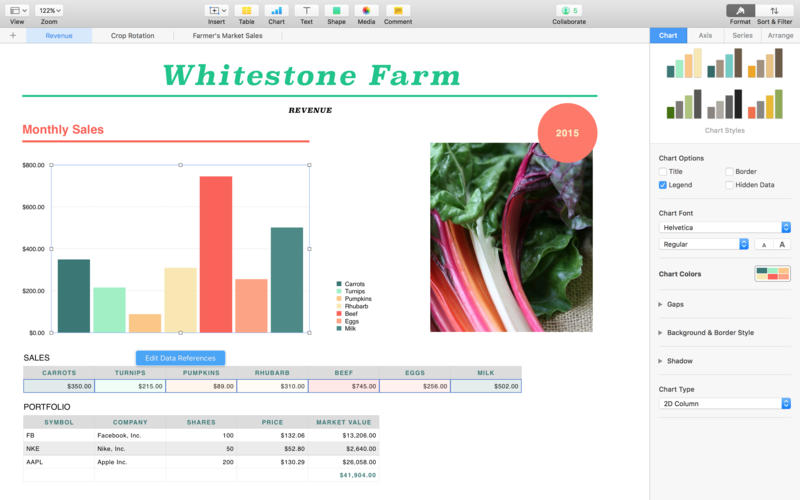This screenshot has width=800, height=500.
Task: Select the Milk bar in the chart
Action: (x=287, y=280)
